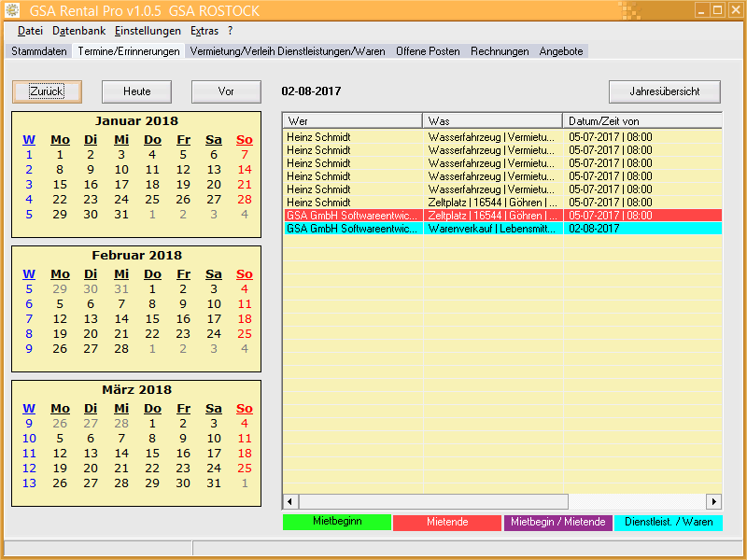
Task: Click the cyan Dienstleist. / Waren legend swatch
Action: point(669,522)
